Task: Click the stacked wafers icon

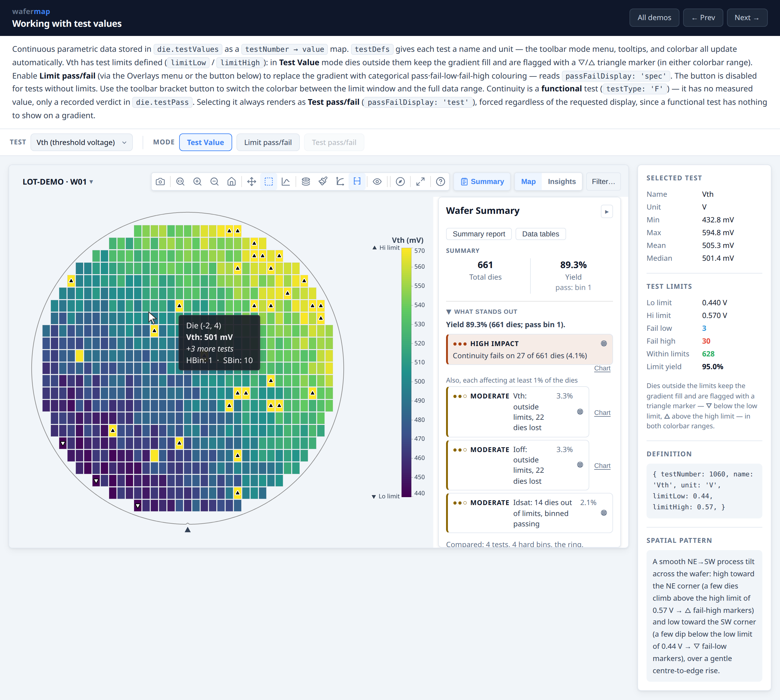Action: coord(306,182)
